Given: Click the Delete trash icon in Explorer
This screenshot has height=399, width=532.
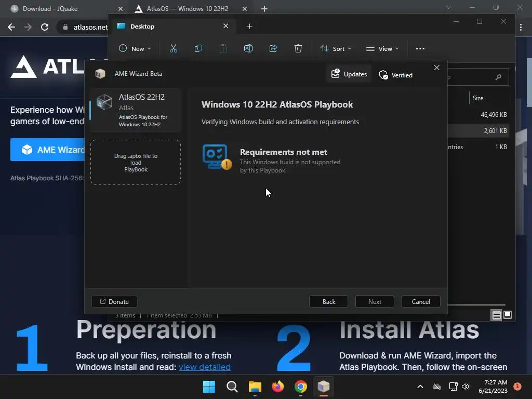Looking at the screenshot, I should click(298, 48).
